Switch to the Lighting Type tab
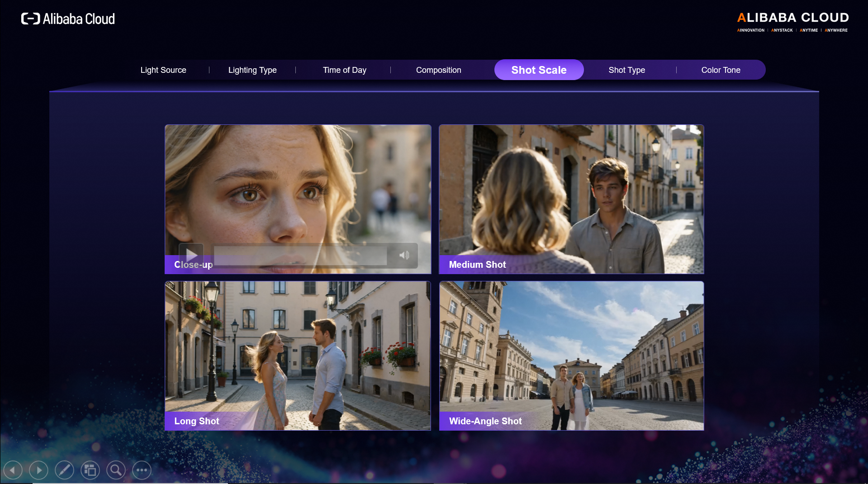 252,70
